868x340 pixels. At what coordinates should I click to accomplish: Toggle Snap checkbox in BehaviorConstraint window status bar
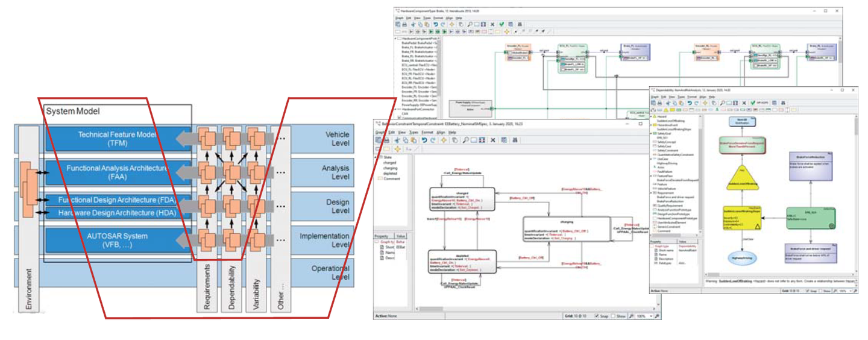click(x=597, y=316)
